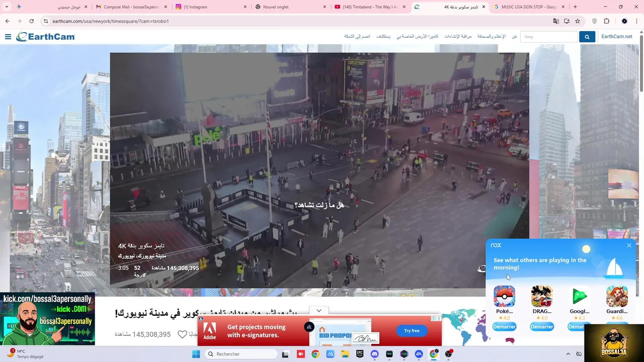Open EarthCam.net link

[x=616, y=37]
